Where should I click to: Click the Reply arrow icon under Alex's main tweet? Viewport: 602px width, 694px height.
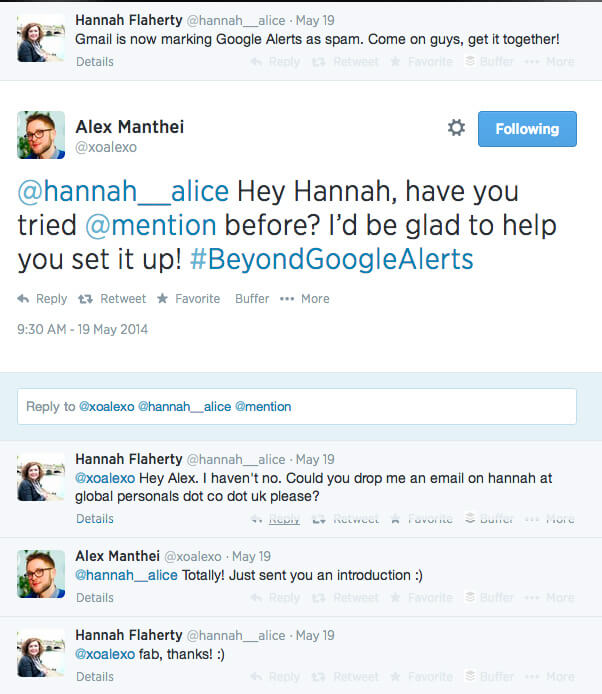tap(25, 299)
